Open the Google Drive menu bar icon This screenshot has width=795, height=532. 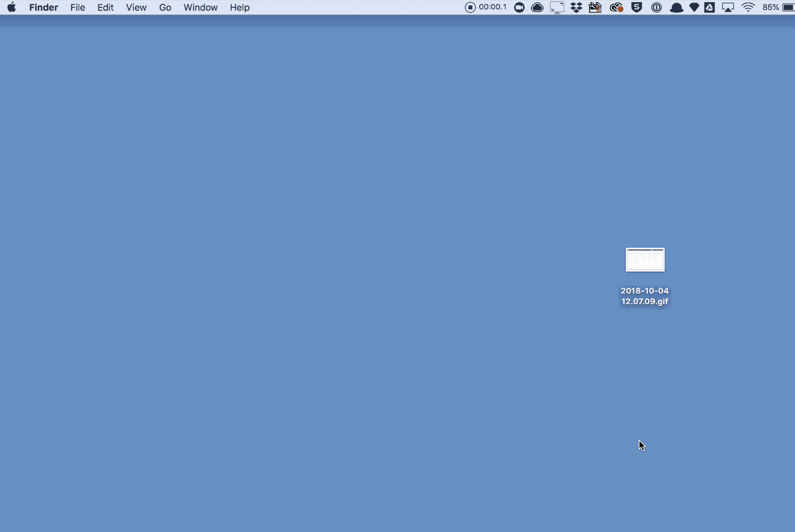[710, 7]
